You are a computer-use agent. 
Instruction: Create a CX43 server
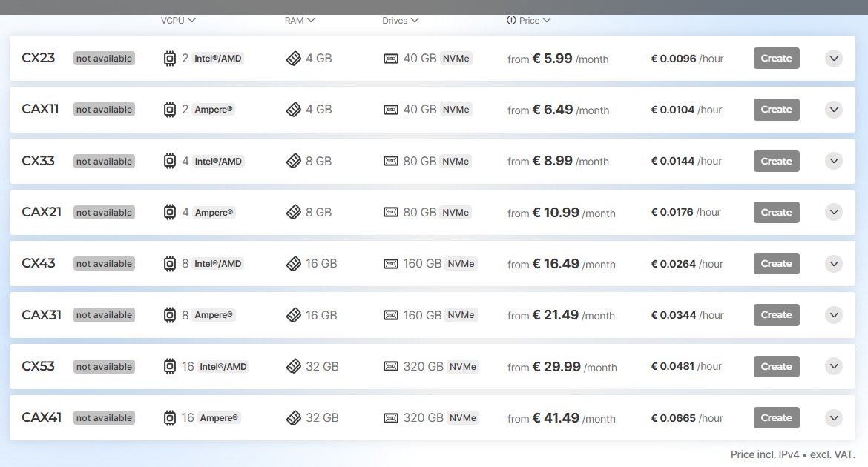point(776,263)
